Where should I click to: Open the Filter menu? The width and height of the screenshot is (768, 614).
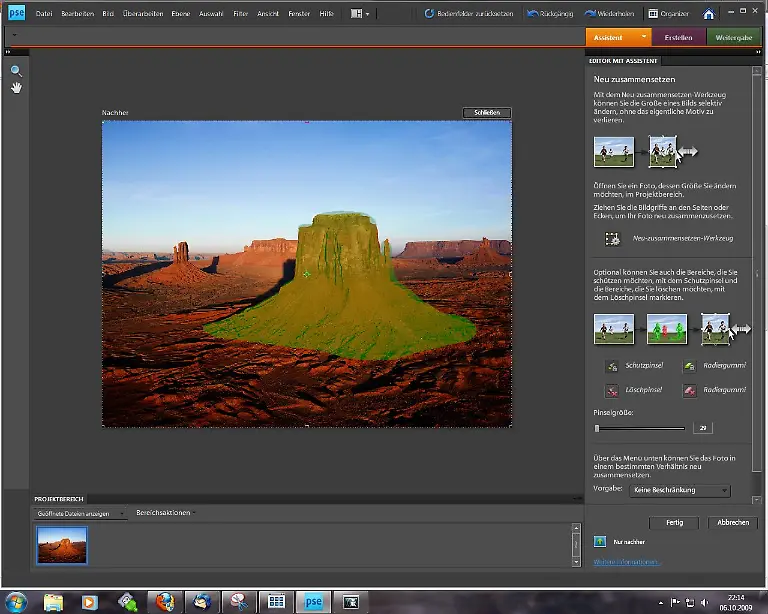(240, 14)
